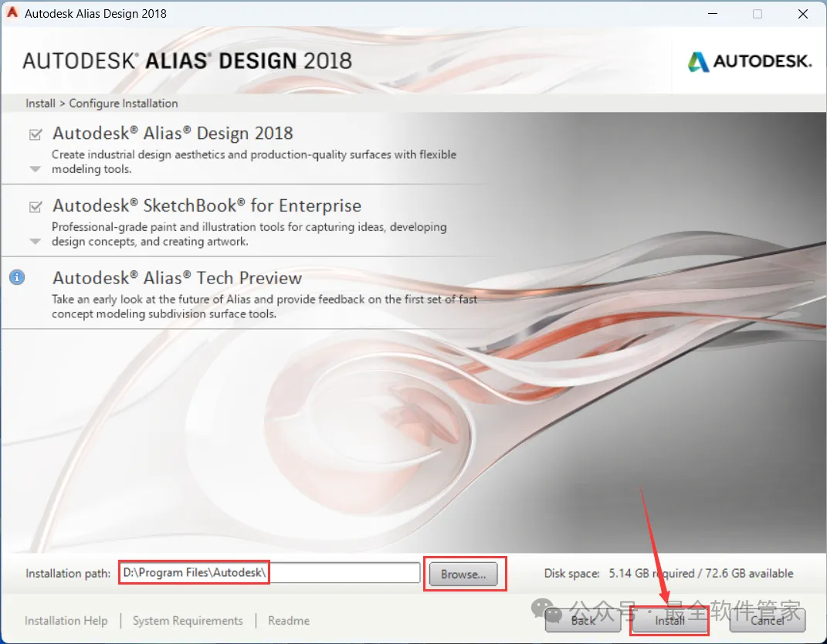Click the Autodesk A icon in the title bar

click(12, 12)
